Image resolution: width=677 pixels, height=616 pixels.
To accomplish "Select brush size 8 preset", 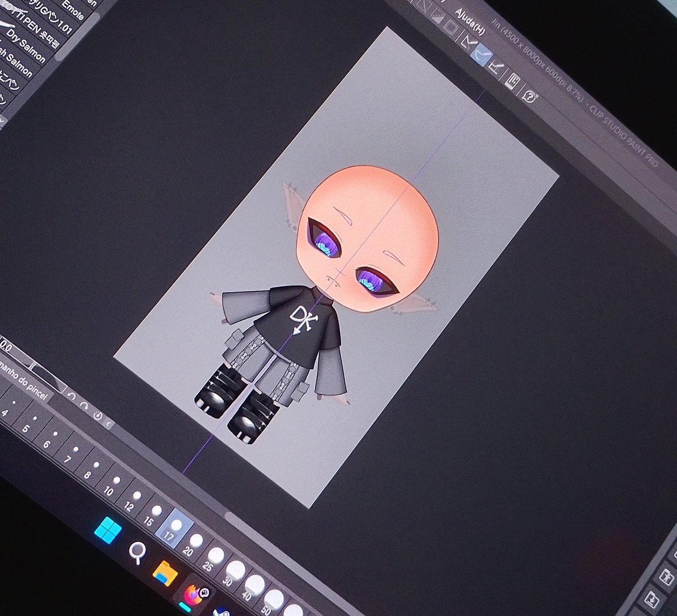I will [91, 469].
